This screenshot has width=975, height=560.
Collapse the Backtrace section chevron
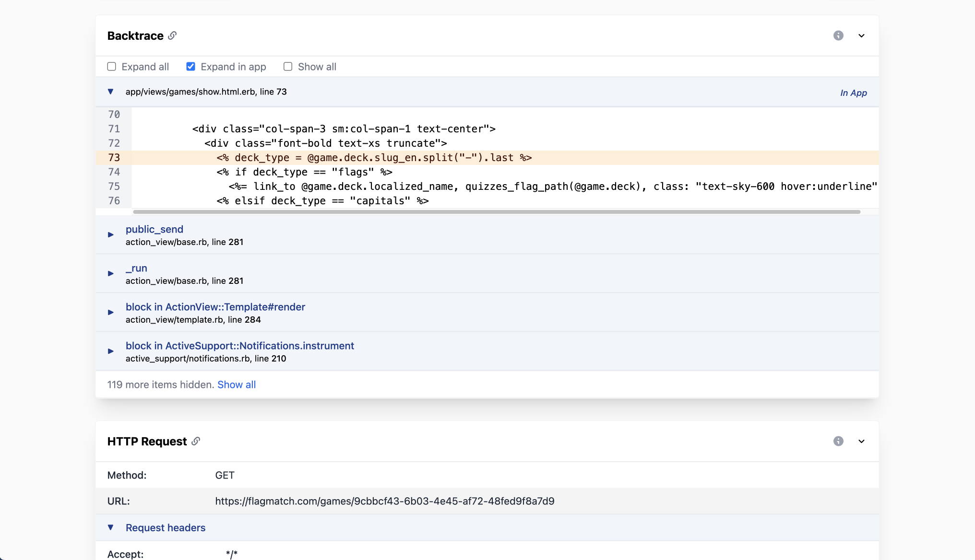(x=861, y=35)
